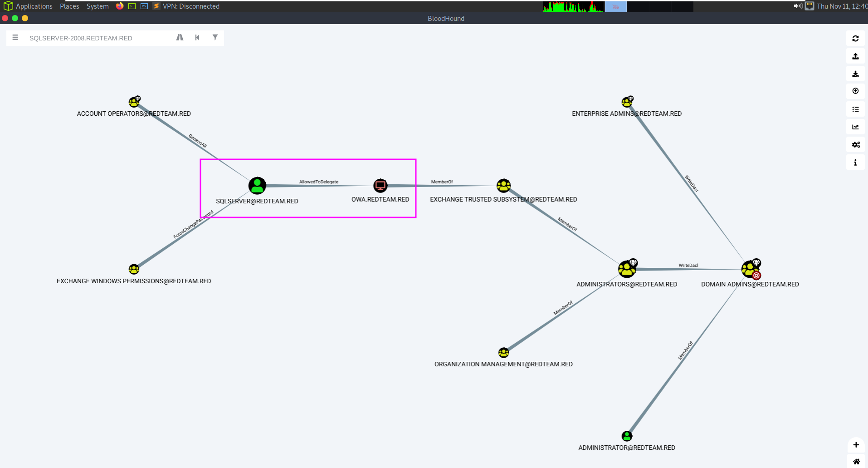
Task: Open the Places menu
Action: pos(69,6)
